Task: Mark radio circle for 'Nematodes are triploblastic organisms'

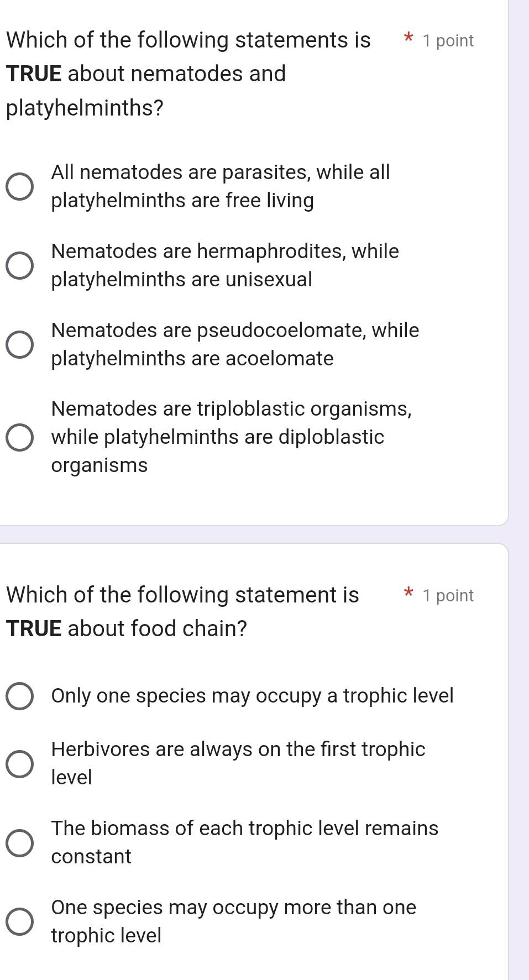Action: pyautogui.click(x=19, y=437)
